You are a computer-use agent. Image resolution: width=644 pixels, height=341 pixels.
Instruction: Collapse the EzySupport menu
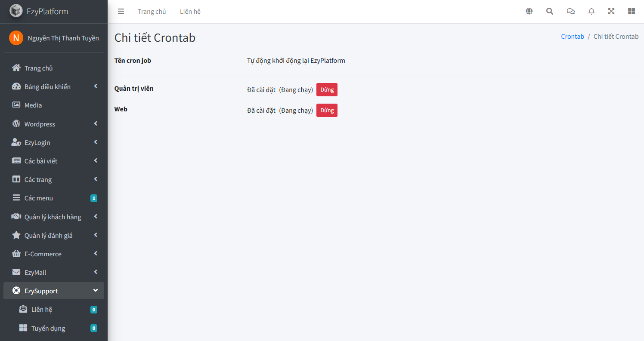(x=54, y=291)
